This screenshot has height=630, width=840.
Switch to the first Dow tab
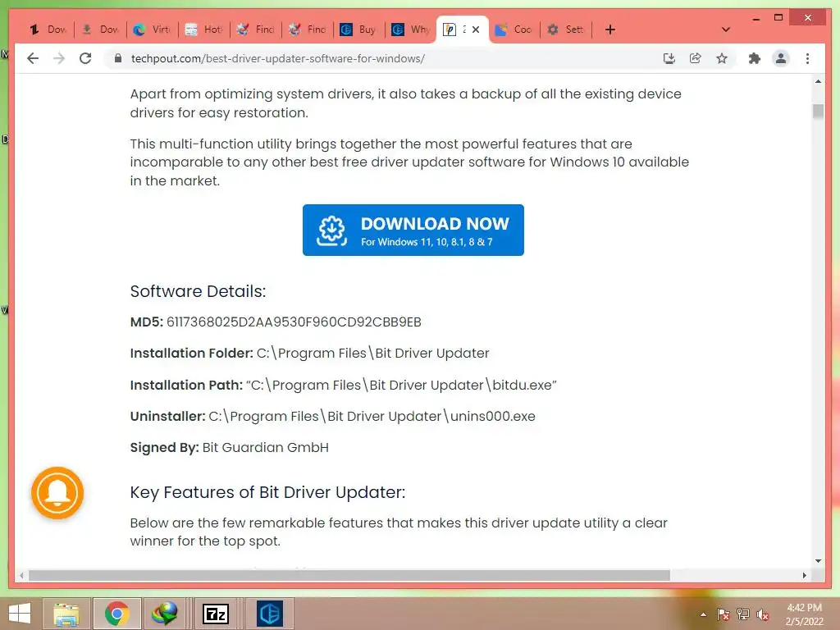48,30
